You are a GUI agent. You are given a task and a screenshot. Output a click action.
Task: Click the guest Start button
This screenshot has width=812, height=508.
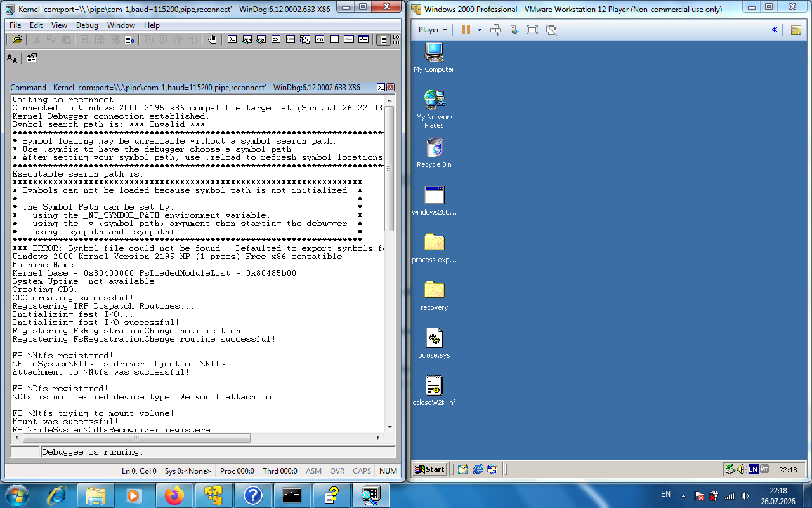[429, 469]
